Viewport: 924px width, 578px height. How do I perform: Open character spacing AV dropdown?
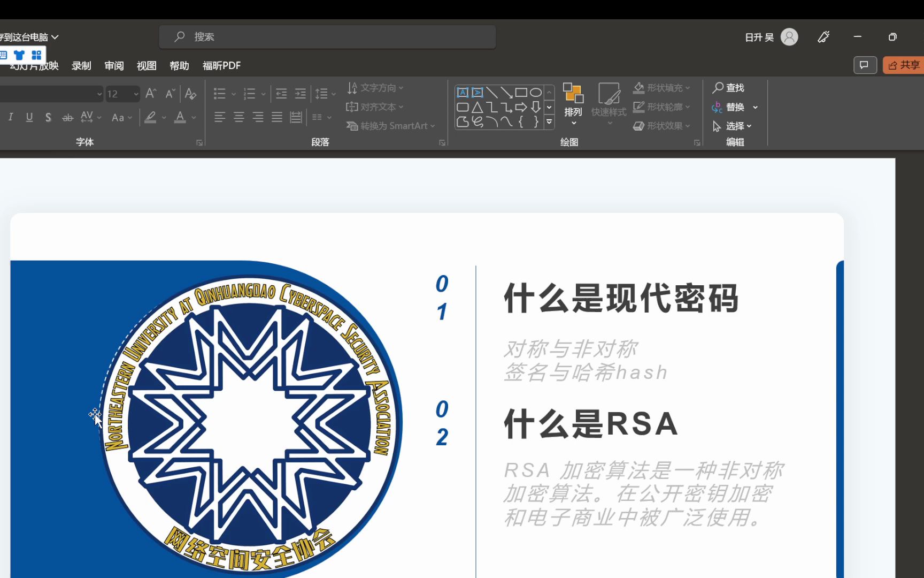pyautogui.click(x=91, y=117)
